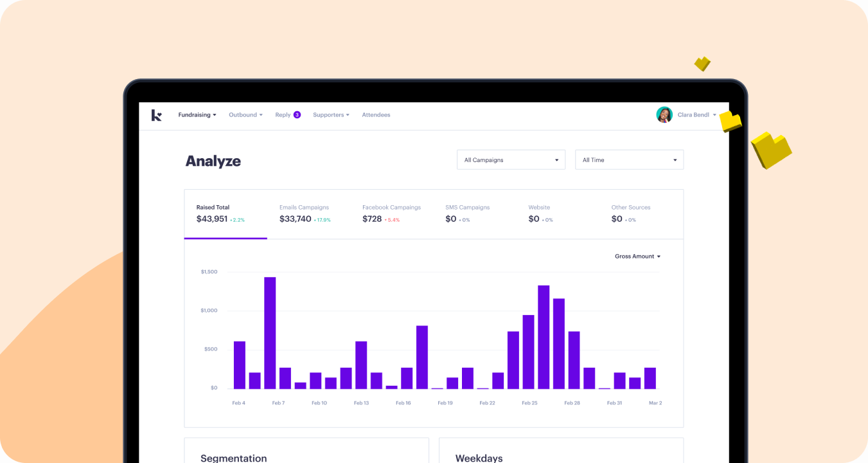Open the Clara Bendl account menu
The width and height of the screenshot is (868, 463).
point(686,115)
